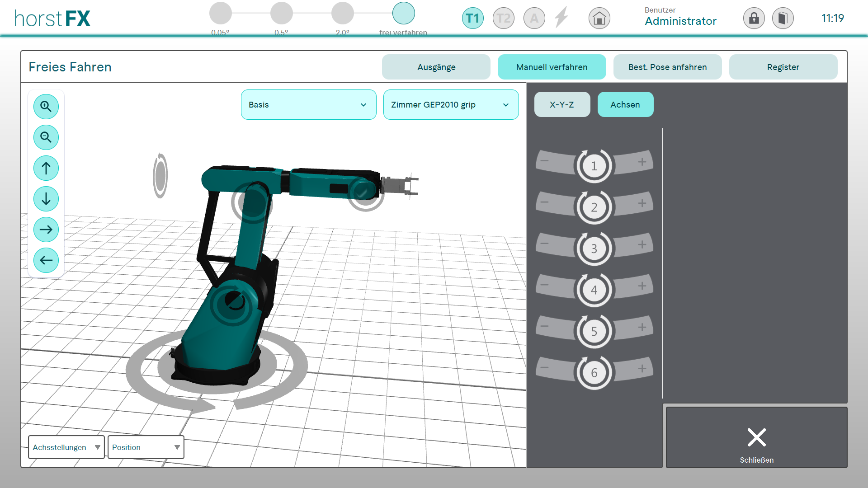
Task: Move camera view with down arrow
Action: click(46, 199)
